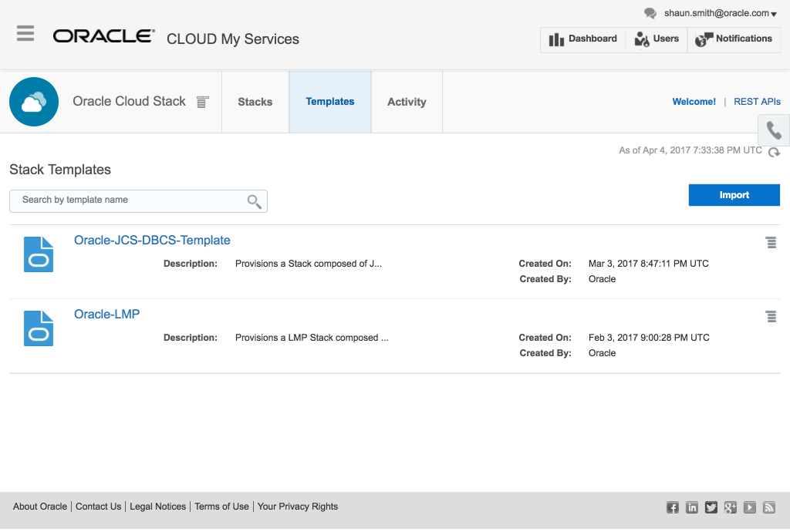Open the Users button
Image resolution: width=790 pixels, height=532 pixels.
657,39
